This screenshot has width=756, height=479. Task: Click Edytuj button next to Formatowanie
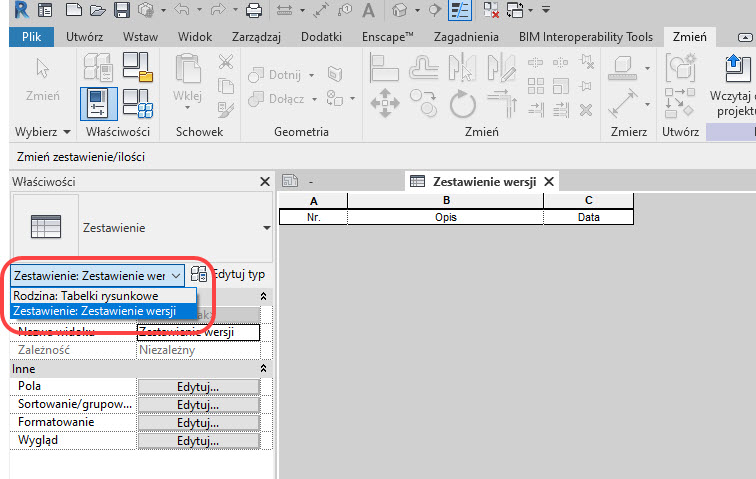tap(197, 422)
